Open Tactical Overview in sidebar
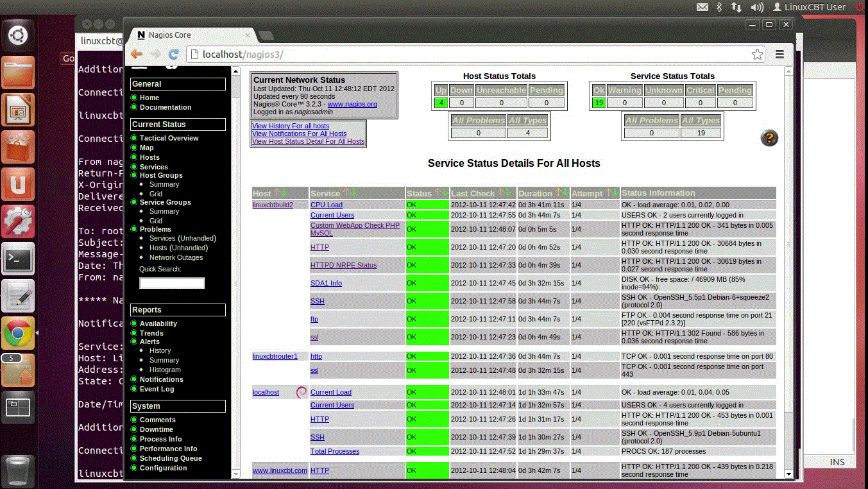This screenshot has height=489, width=868. [x=169, y=138]
